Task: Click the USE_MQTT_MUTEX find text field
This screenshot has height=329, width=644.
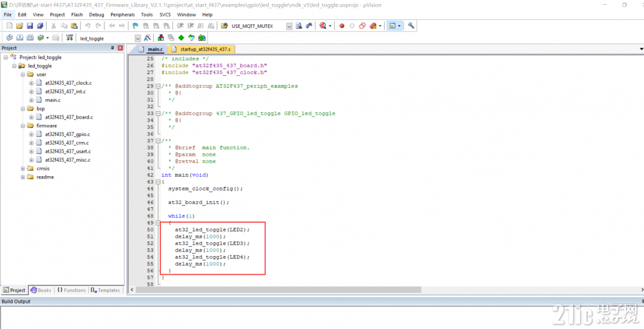Action: pos(258,26)
